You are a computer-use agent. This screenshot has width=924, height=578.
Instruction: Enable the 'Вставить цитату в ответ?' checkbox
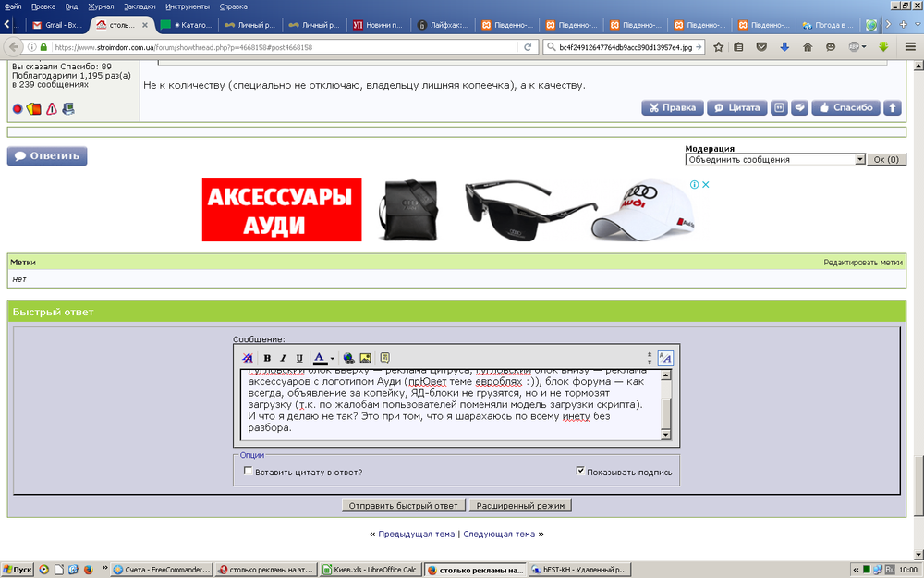point(248,471)
